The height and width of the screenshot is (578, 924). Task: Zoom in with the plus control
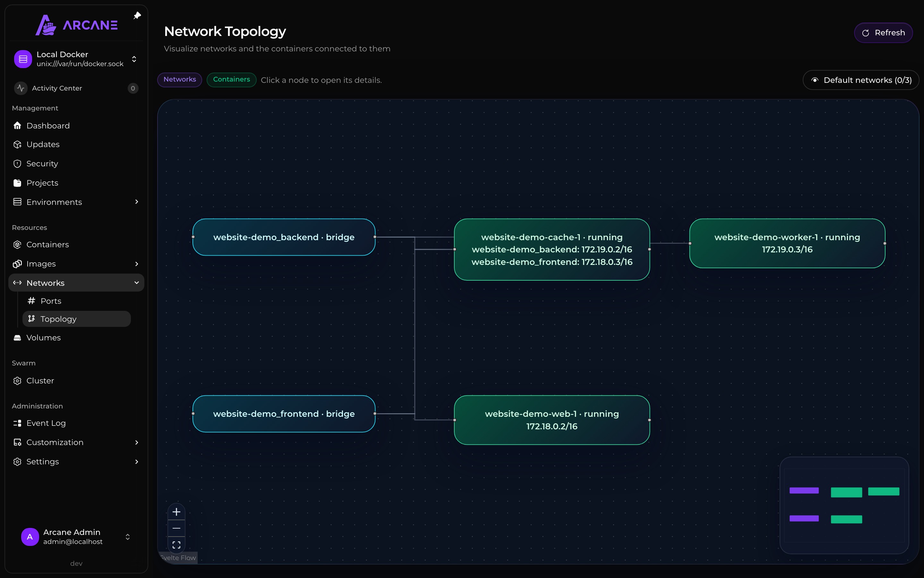click(x=176, y=512)
